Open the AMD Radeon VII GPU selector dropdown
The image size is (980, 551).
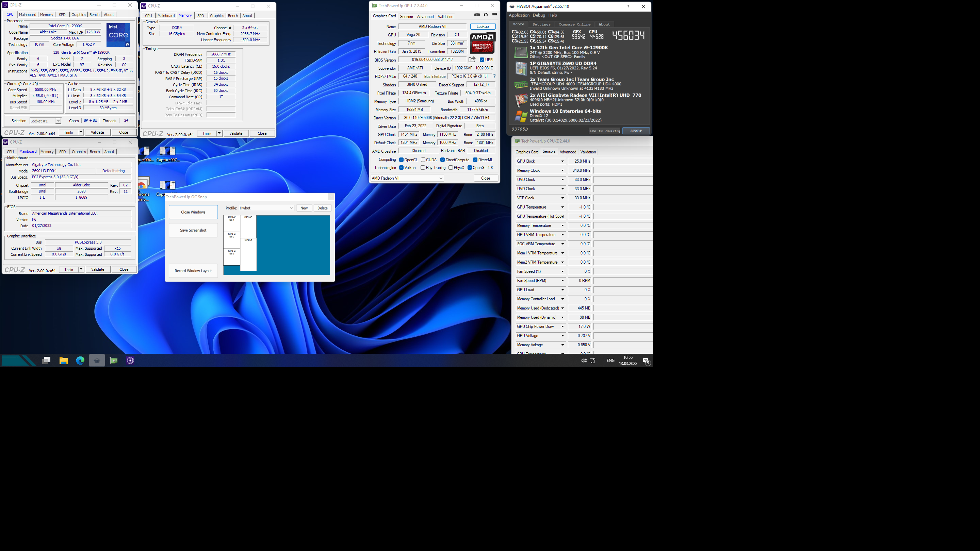click(407, 178)
